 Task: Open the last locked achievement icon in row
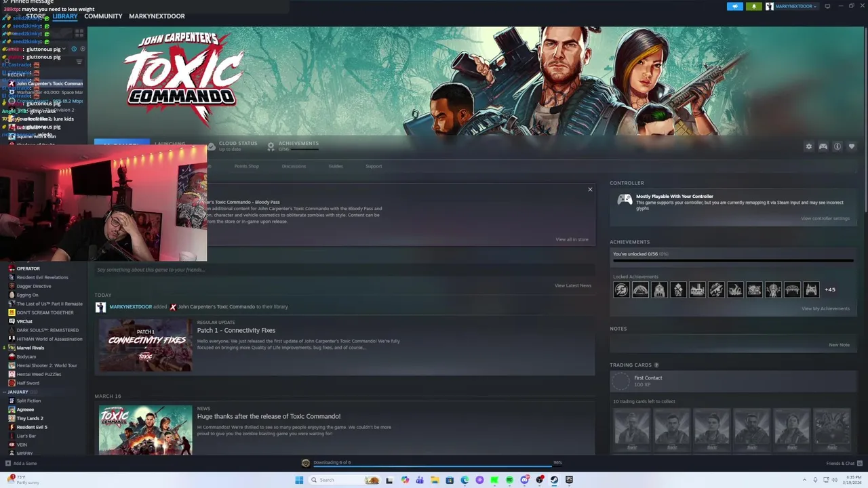point(811,290)
